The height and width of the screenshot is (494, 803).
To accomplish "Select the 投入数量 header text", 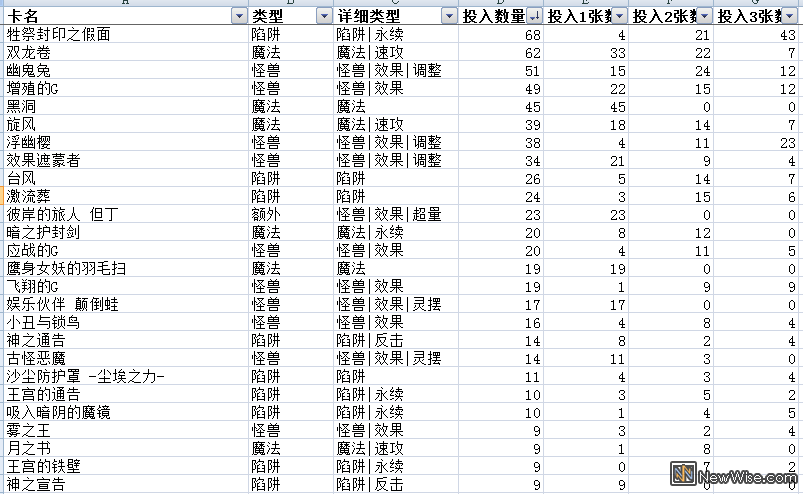I will [x=494, y=16].
